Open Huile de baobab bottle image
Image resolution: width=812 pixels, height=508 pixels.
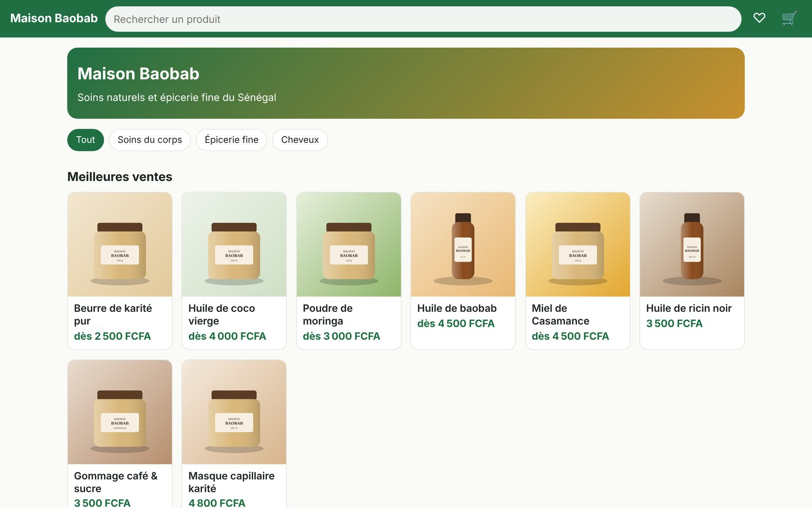click(463, 244)
